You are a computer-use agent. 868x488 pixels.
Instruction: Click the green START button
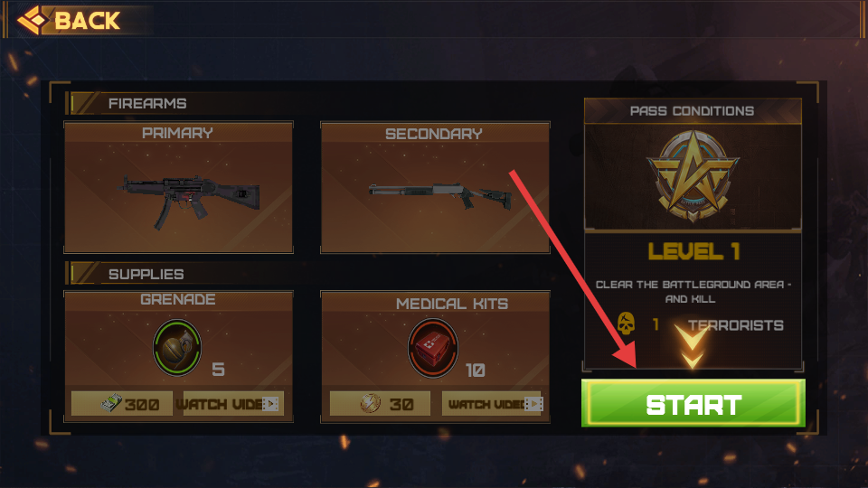click(x=693, y=403)
